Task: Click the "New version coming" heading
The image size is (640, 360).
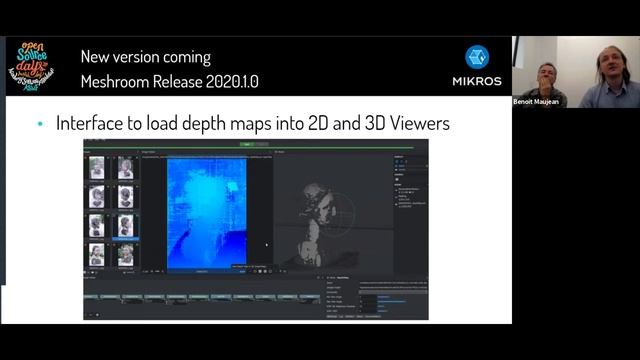Action: [x=146, y=57]
